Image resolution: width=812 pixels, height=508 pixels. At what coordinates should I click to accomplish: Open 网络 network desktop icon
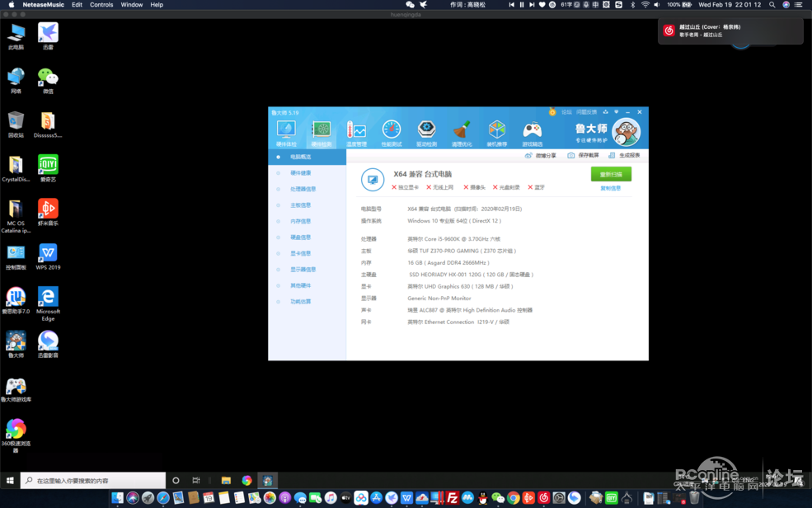tap(16, 80)
